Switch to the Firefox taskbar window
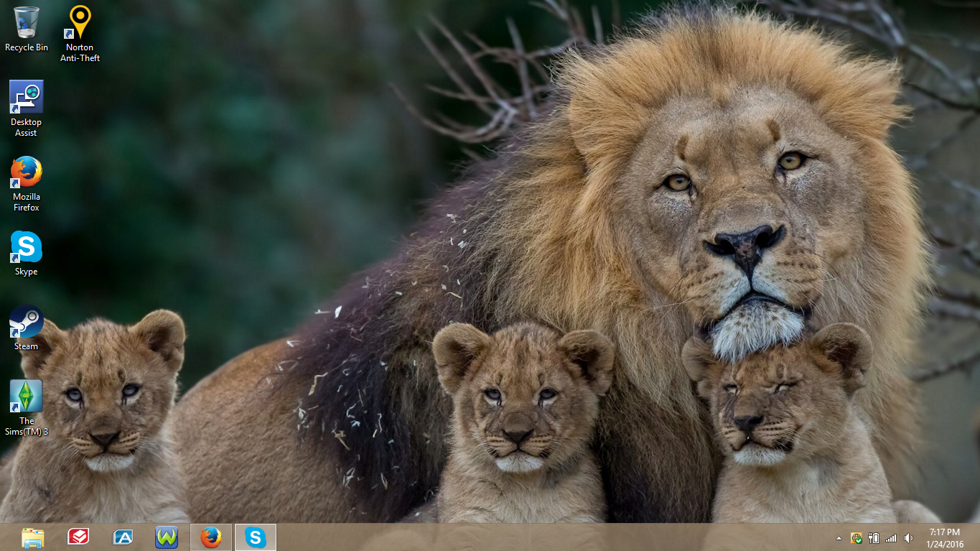This screenshot has height=551, width=980. tap(211, 537)
